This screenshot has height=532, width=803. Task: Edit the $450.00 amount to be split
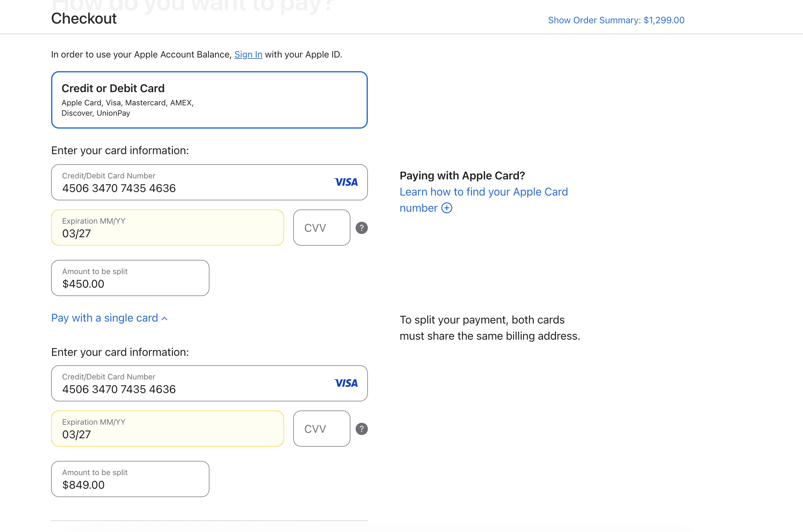[130, 278]
